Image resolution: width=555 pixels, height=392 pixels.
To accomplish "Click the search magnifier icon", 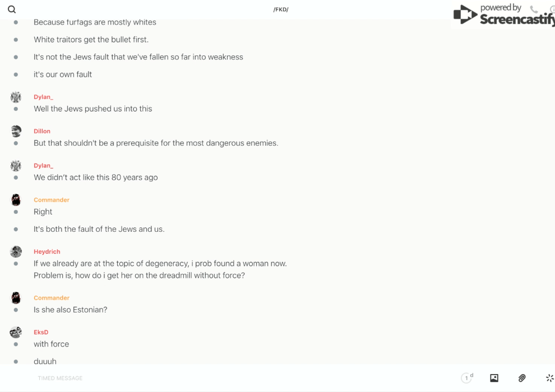I will pos(12,9).
